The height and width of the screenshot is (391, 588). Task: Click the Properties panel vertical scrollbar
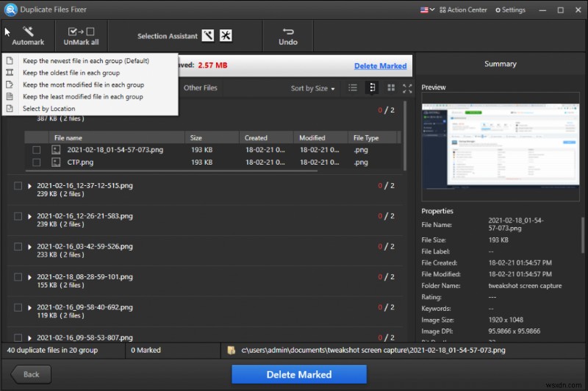pos(583,235)
